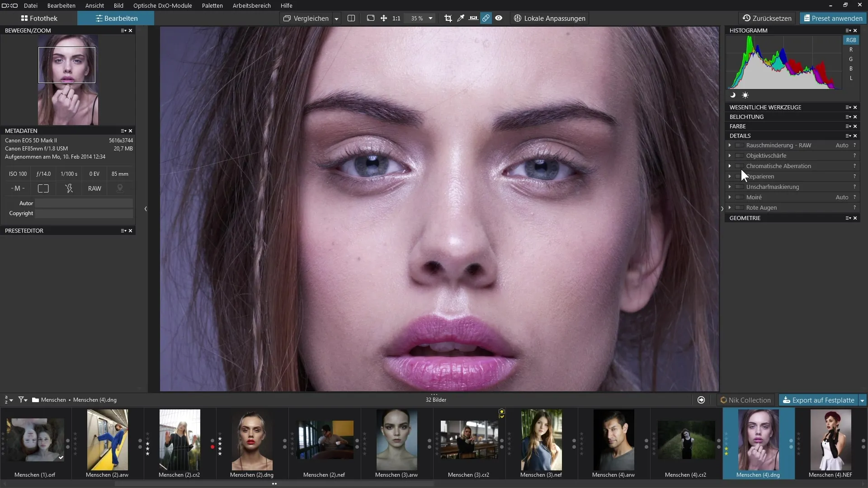
Task: Toggle the side-by-side split preview icon
Action: point(351,19)
